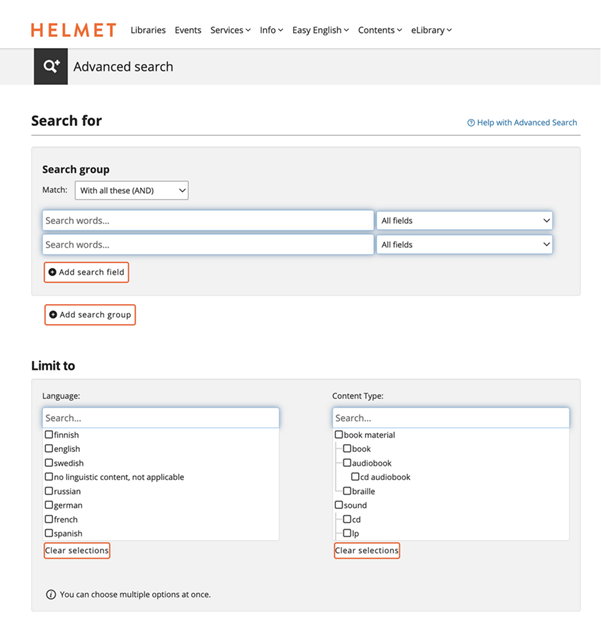Viewport: 601px width, 624px height.
Task: Click the info icon about multiple options
Action: coord(51,594)
